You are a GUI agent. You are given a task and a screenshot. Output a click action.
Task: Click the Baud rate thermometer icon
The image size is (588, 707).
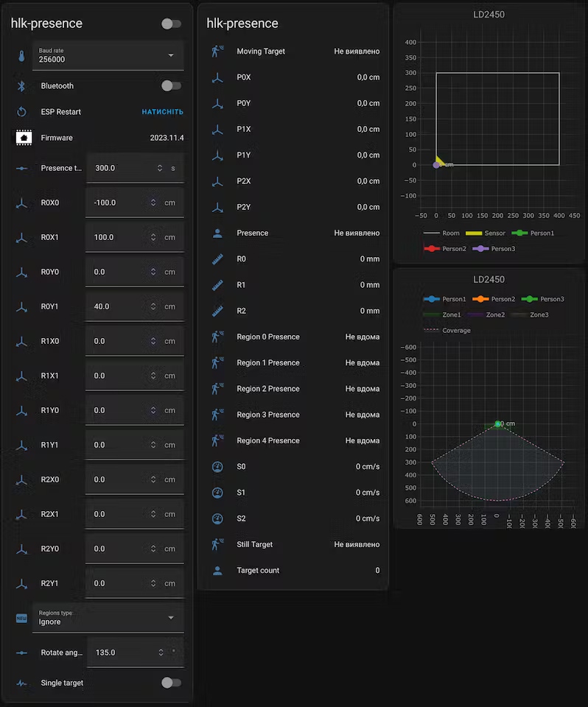[x=22, y=55]
